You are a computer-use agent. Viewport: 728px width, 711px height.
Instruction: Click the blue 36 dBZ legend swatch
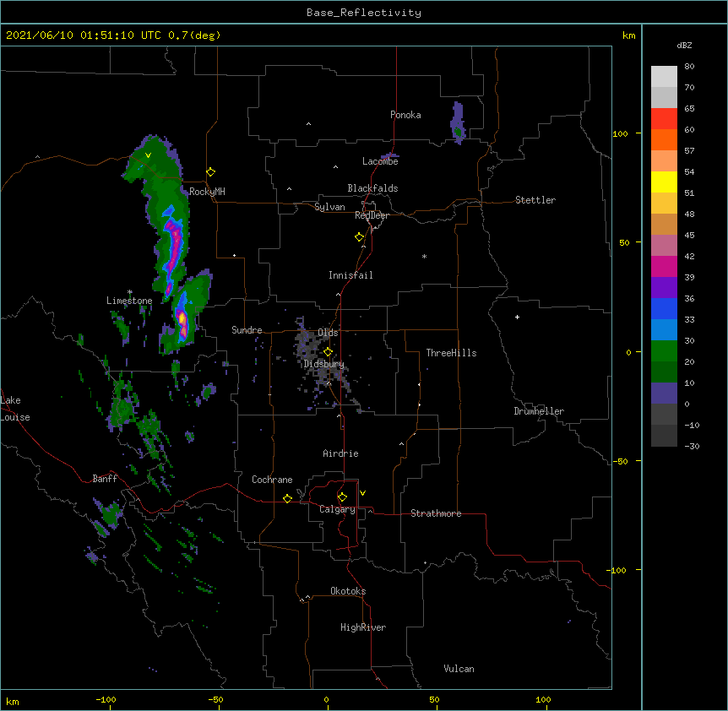(664, 308)
